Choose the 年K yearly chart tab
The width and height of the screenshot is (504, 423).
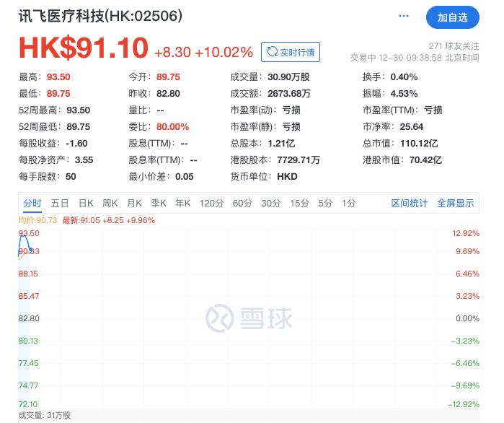point(183,204)
